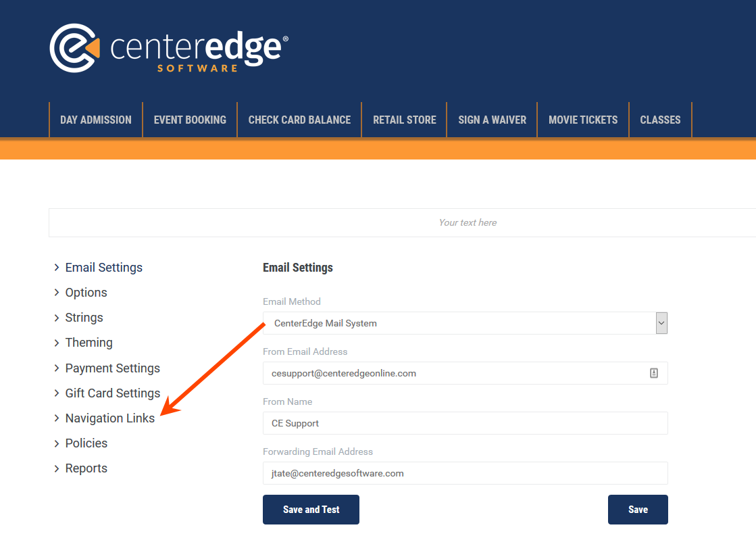756x538 pixels.
Task: Click the From Name field label
Action: [x=287, y=402]
